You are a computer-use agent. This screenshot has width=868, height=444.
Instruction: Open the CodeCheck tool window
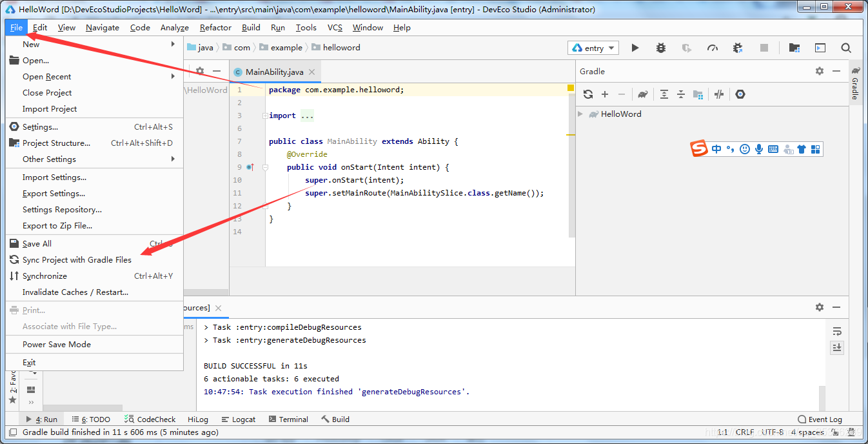[x=150, y=419]
